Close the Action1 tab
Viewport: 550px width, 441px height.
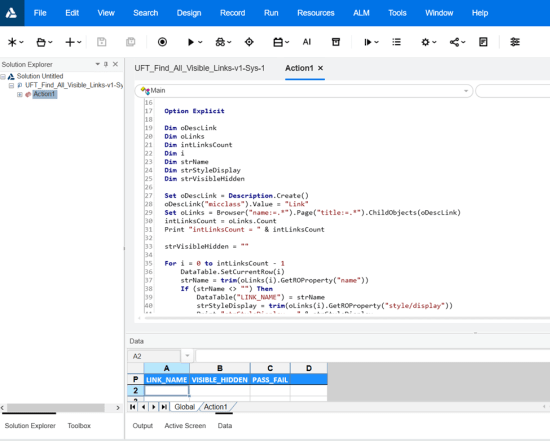320,68
